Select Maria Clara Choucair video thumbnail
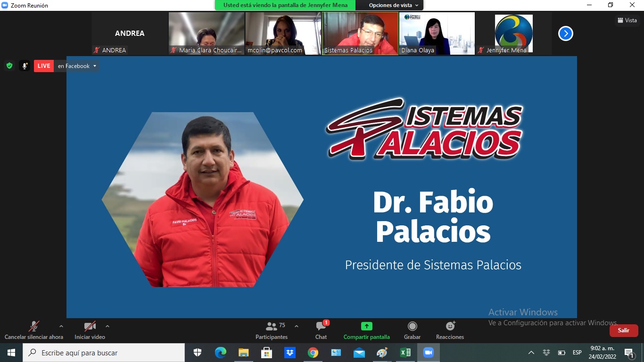644x362 pixels. pos(206,33)
